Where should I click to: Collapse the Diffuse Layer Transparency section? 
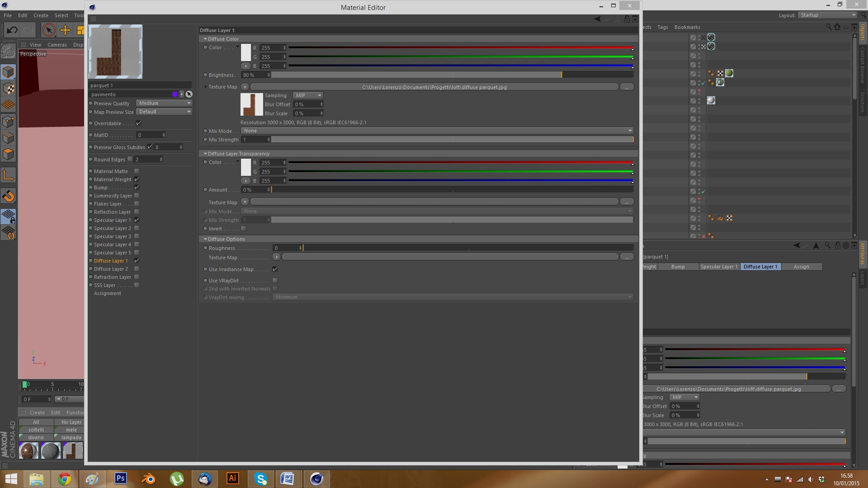pos(205,154)
